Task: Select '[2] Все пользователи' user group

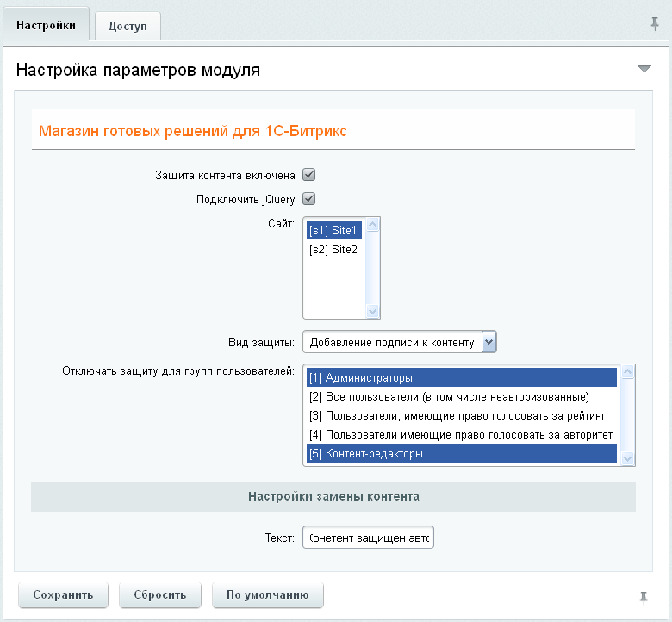Action: click(x=461, y=397)
